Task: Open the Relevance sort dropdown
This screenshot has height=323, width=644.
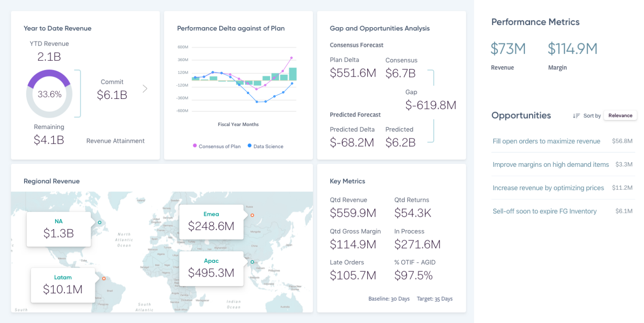Action: coord(620,115)
